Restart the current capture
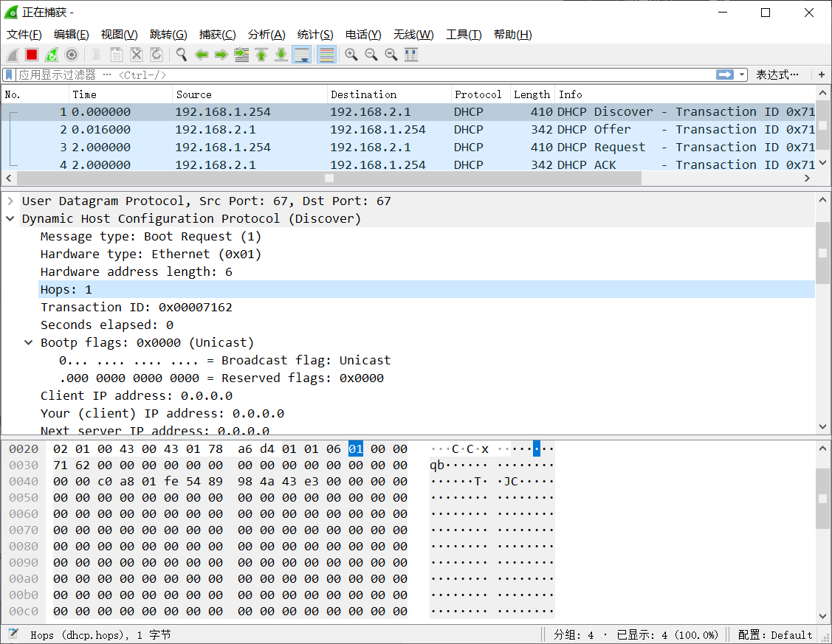The height and width of the screenshot is (644, 832). pyautogui.click(x=52, y=55)
